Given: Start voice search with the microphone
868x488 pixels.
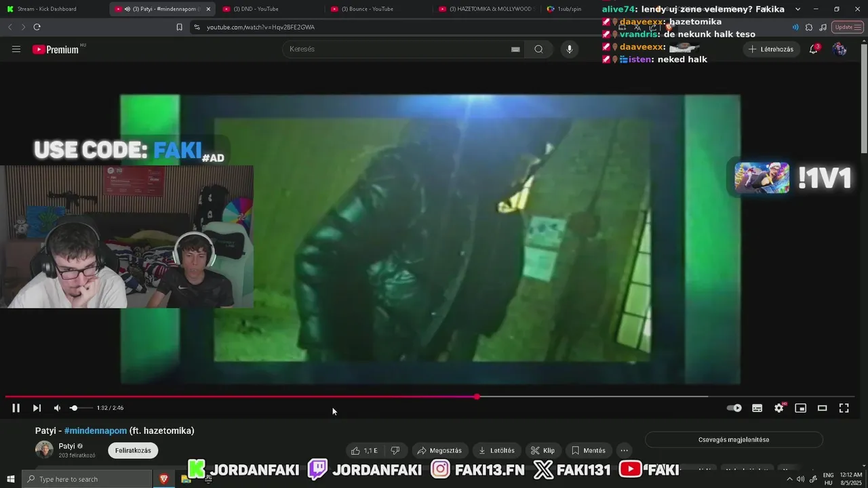Looking at the screenshot, I should pyautogui.click(x=569, y=49).
